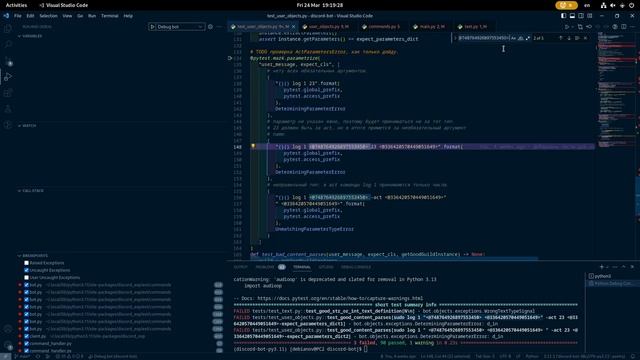Screen dimensions: 640x360
Task: Open pytest docs link in terminal
Action: pos(340,298)
